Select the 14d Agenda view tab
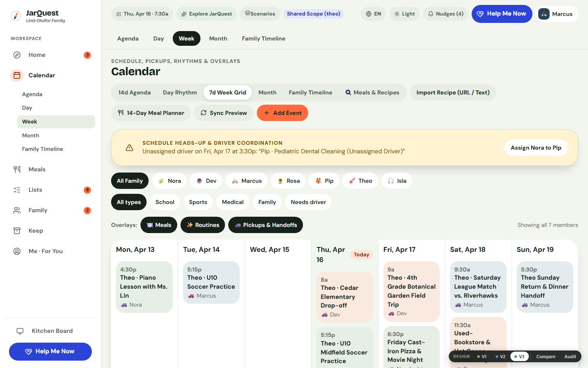Image resolution: width=588 pixels, height=368 pixels. [134, 92]
